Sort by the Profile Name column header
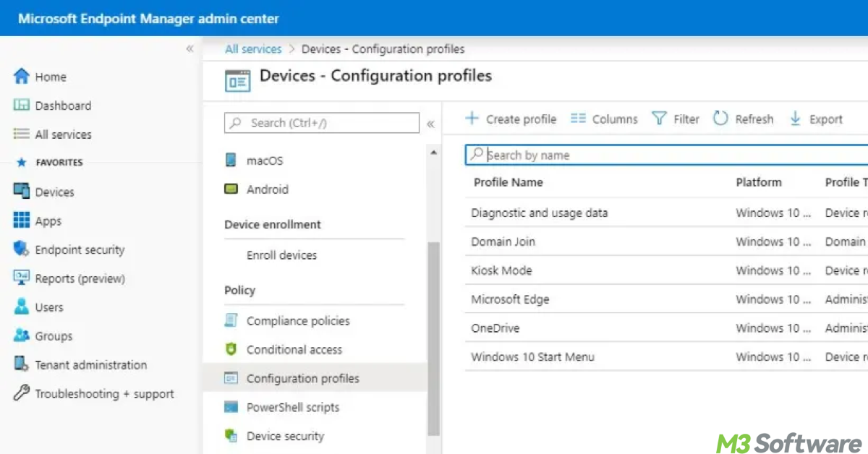Image resolution: width=868 pixels, height=454 pixels. (x=508, y=182)
